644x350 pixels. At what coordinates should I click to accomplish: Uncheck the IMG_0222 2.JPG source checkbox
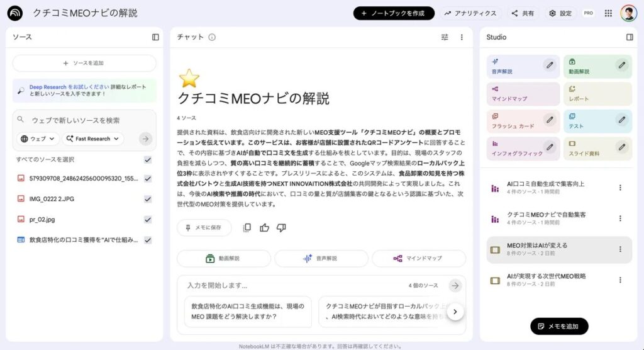[x=148, y=199]
